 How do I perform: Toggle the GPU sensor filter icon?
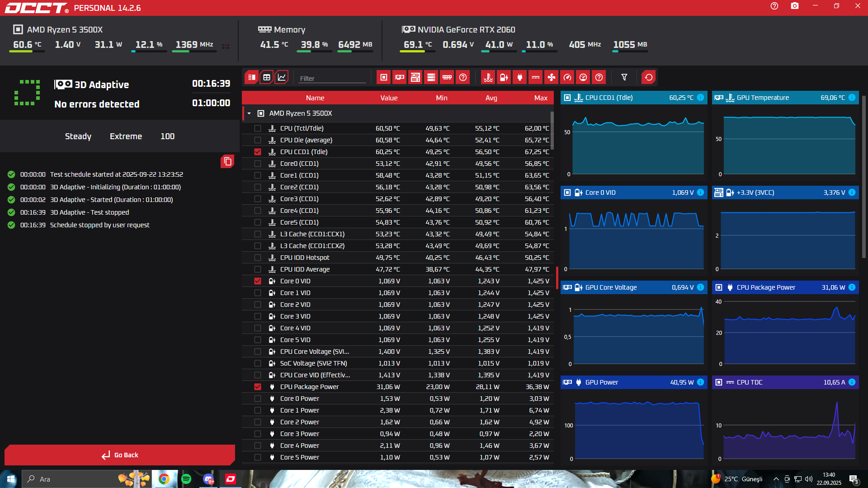[400, 77]
